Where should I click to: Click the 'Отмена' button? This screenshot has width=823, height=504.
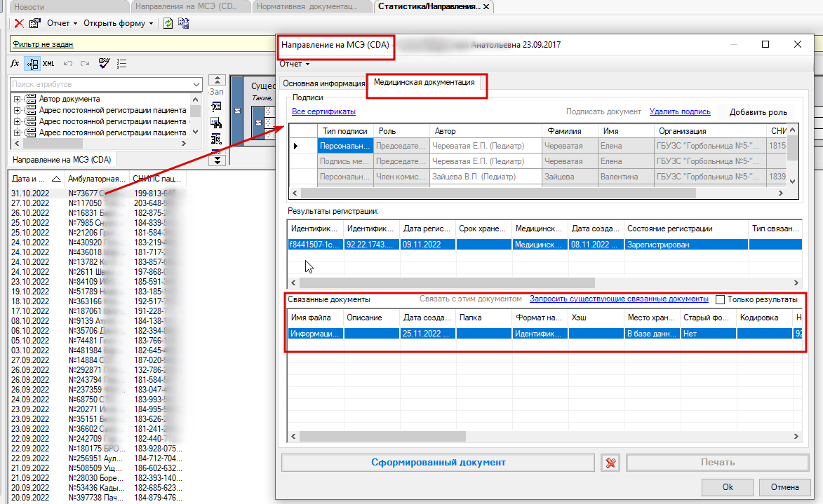[784, 487]
